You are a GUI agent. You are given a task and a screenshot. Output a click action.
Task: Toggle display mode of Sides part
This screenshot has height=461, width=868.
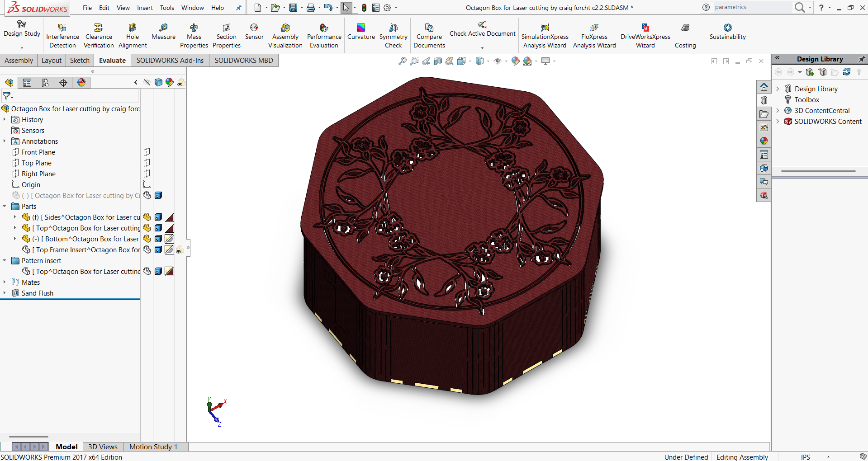(x=158, y=217)
